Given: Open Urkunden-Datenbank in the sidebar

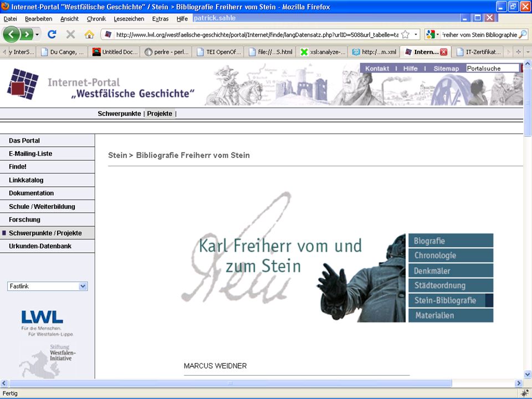Looking at the screenshot, I should [x=47, y=246].
